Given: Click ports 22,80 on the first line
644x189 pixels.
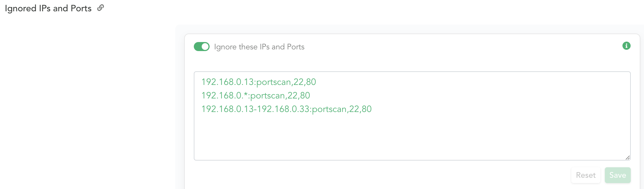Looking at the screenshot, I should (305, 82).
